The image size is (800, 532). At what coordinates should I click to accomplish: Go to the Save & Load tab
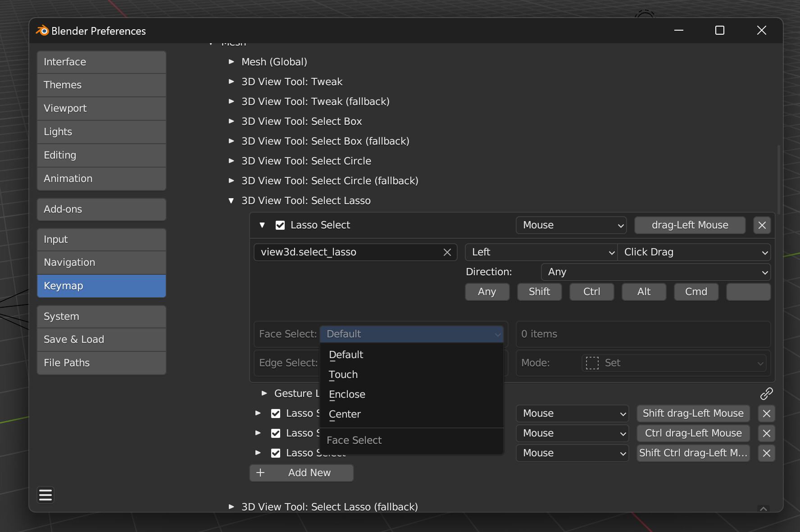point(101,340)
